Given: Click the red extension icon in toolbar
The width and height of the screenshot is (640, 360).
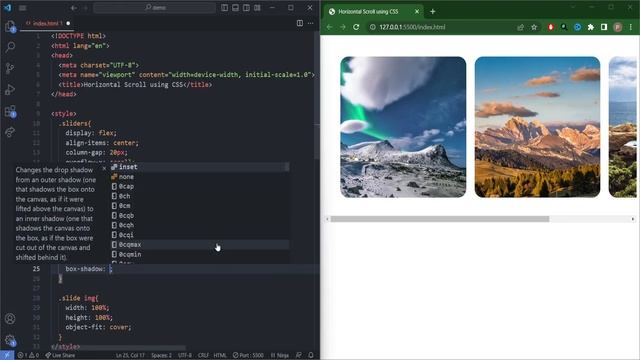Looking at the screenshot, I should [x=551, y=27].
